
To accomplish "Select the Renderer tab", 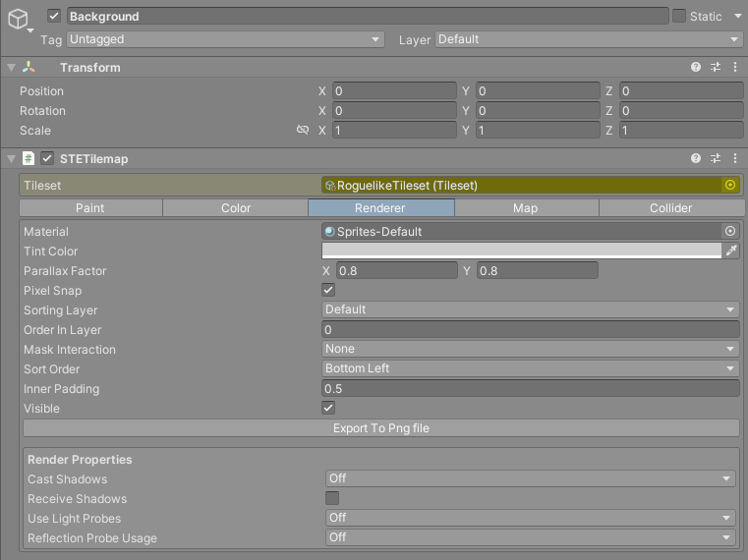I will 380,208.
